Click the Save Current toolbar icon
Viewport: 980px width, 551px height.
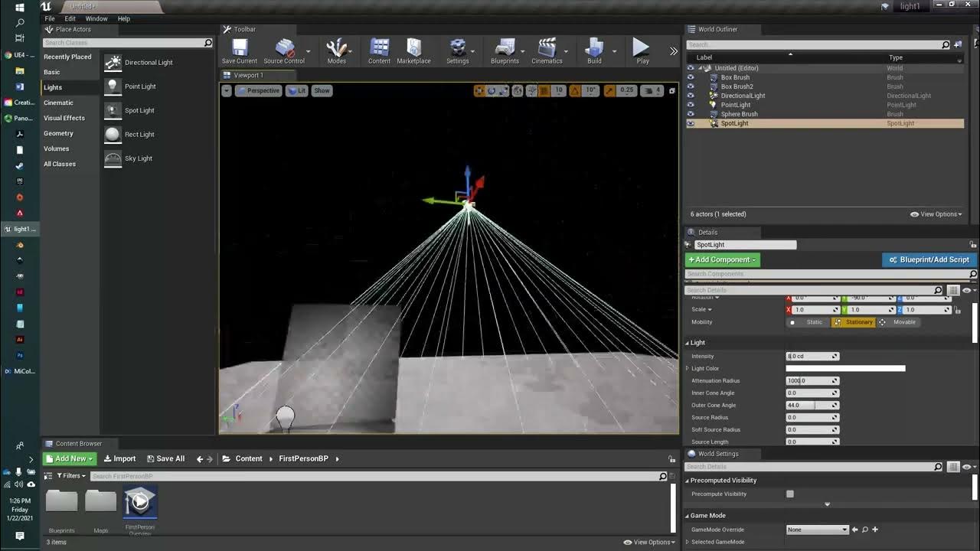coord(240,51)
